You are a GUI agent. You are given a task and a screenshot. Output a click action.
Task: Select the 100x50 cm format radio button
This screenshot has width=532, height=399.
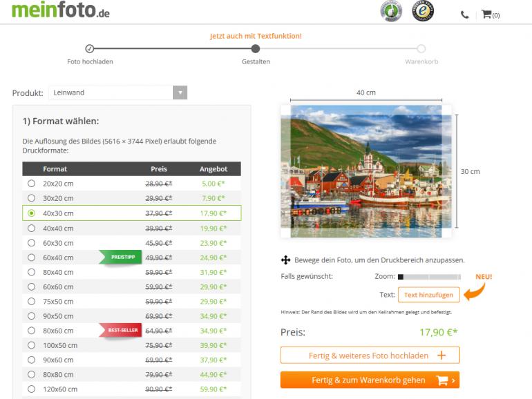tap(31, 345)
